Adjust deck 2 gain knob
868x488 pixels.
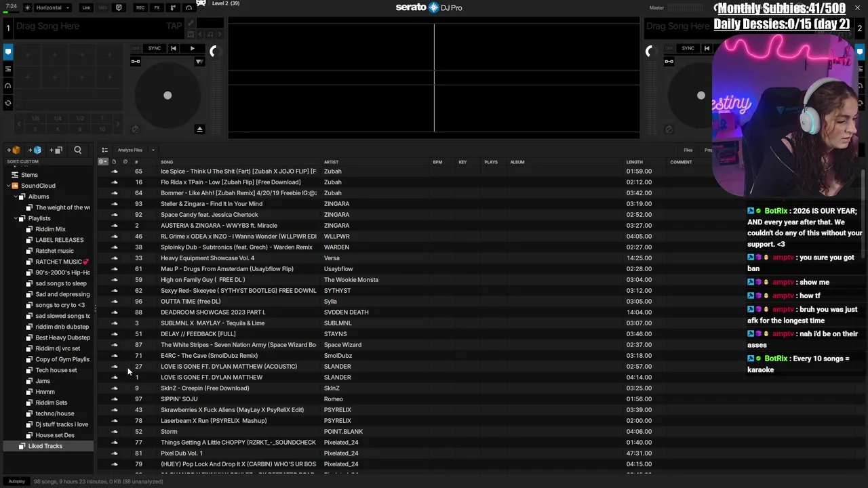650,52
